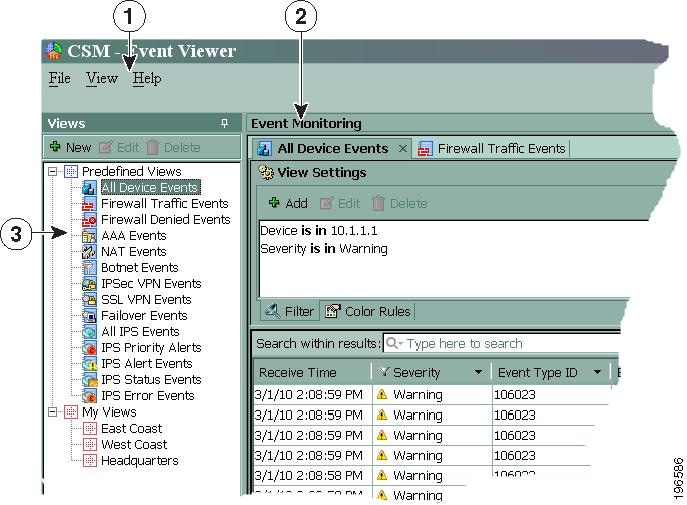The width and height of the screenshot is (687, 505).
Task: Click the search magnifier dropdown icon
Action: point(394,343)
